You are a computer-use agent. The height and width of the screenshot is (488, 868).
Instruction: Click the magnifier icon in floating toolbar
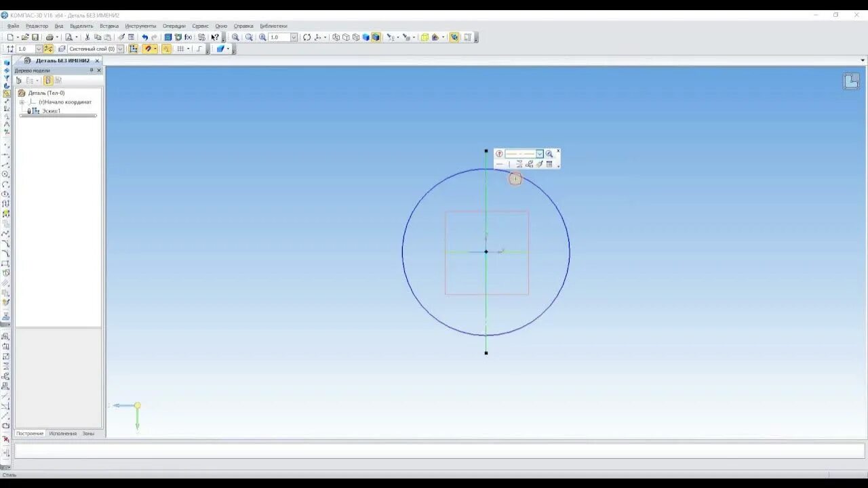click(x=549, y=154)
